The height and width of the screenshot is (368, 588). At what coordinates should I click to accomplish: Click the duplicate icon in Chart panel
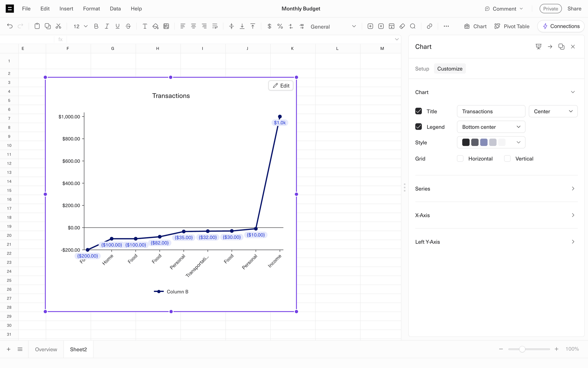tap(561, 47)
